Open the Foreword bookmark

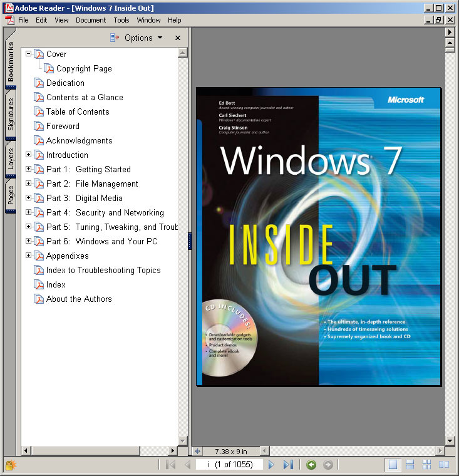point(63,127)
